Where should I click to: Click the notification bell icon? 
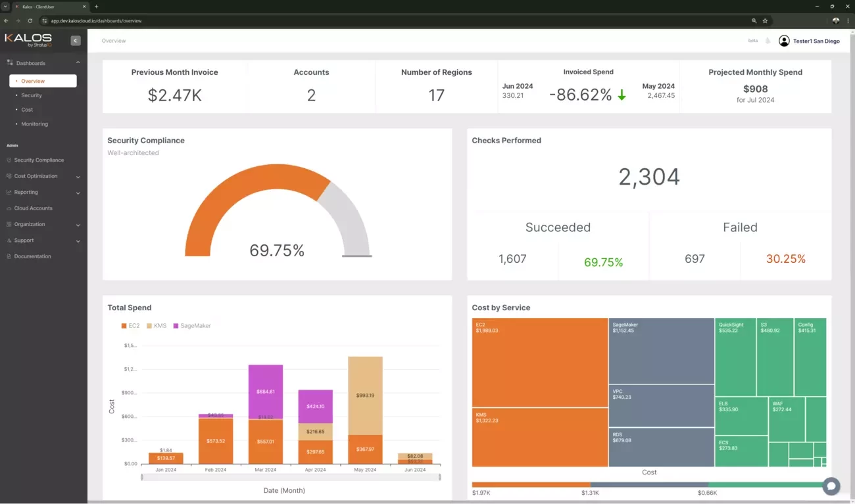coord(768,41)
